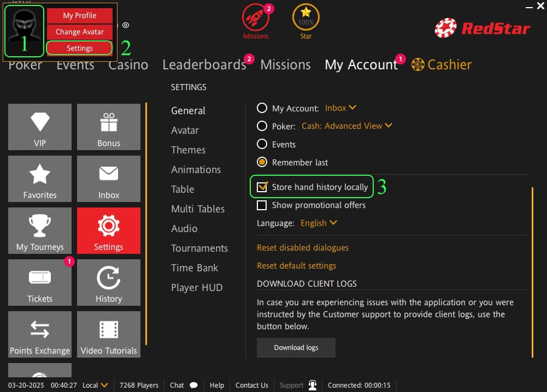Open the Time Bank settings section
This screenshot has height=392, width=547.
[195, 268]
